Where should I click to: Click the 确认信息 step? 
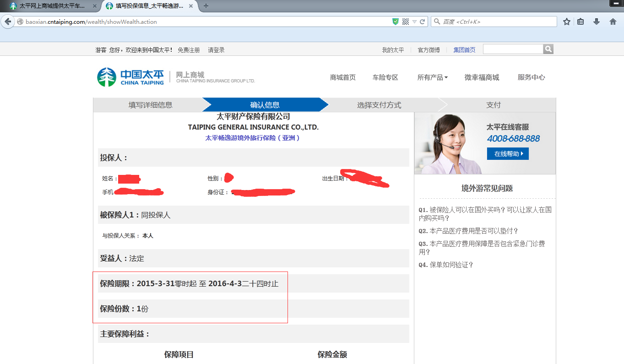[x=265, y=105]
